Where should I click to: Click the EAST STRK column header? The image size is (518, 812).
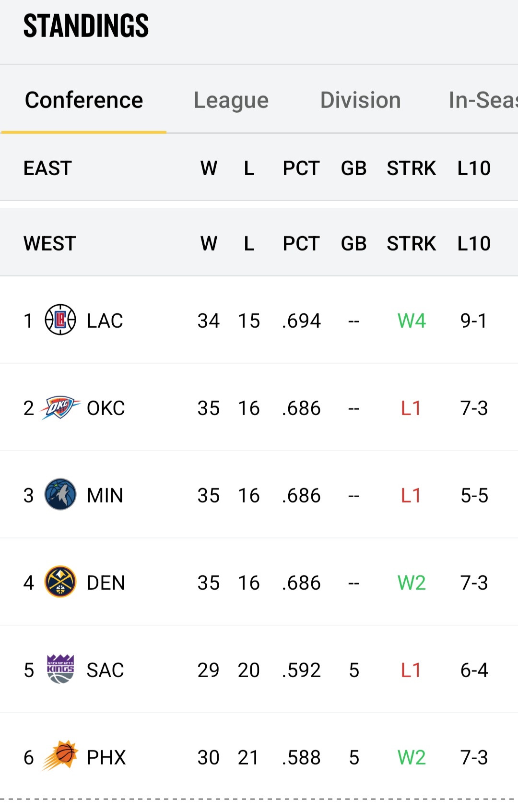(x=411, y=168)
